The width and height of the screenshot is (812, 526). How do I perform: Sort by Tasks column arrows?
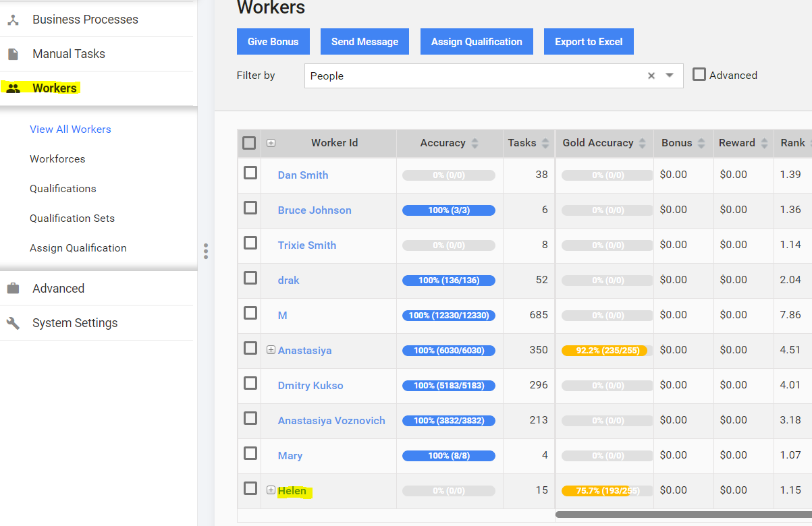click(x=545, y=143)
